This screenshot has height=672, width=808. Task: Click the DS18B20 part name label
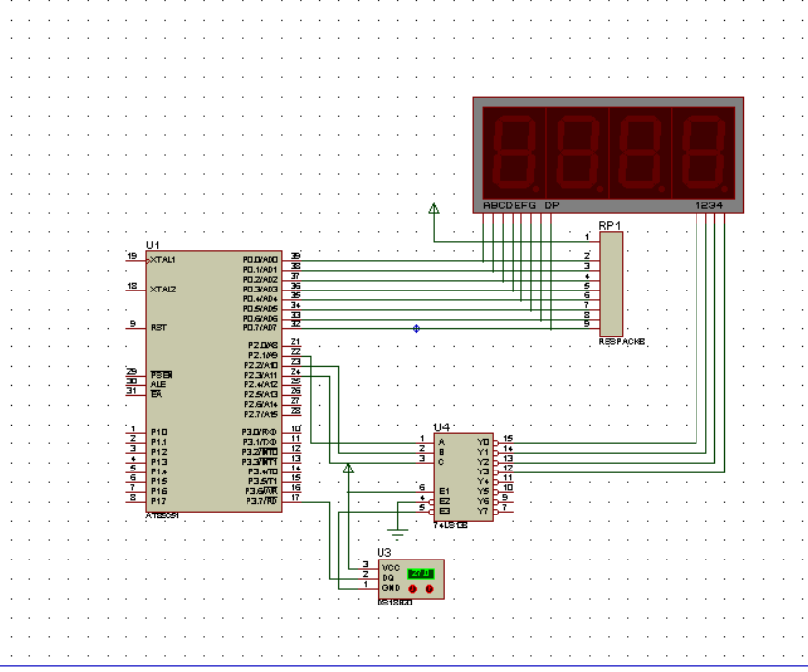click(x=395, y=603)
